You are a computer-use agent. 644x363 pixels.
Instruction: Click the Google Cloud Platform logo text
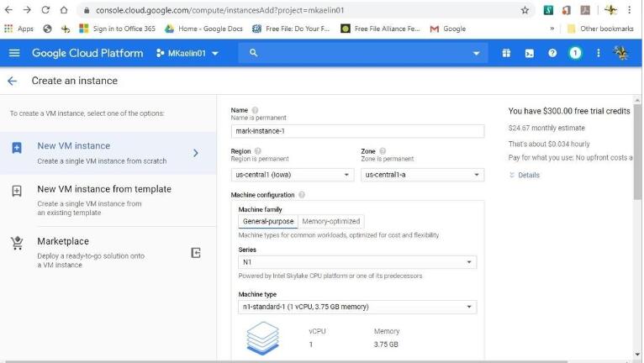coord(87,53)
